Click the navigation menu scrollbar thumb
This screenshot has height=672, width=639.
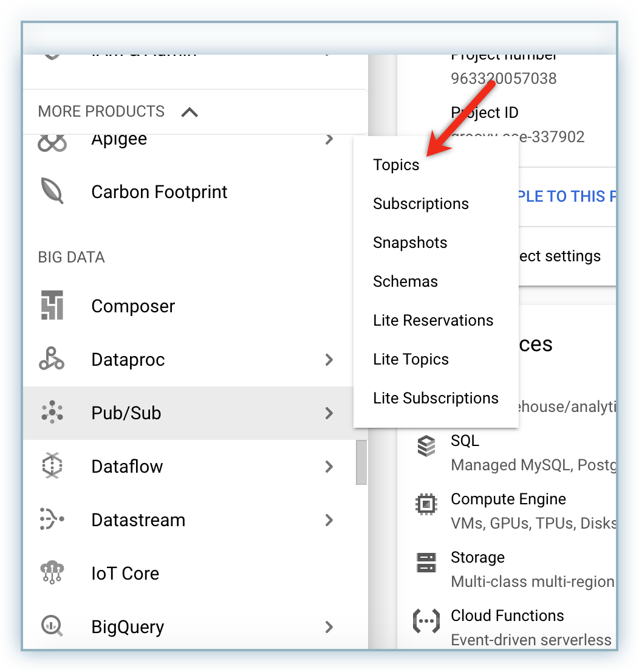[x=361, y=461]
